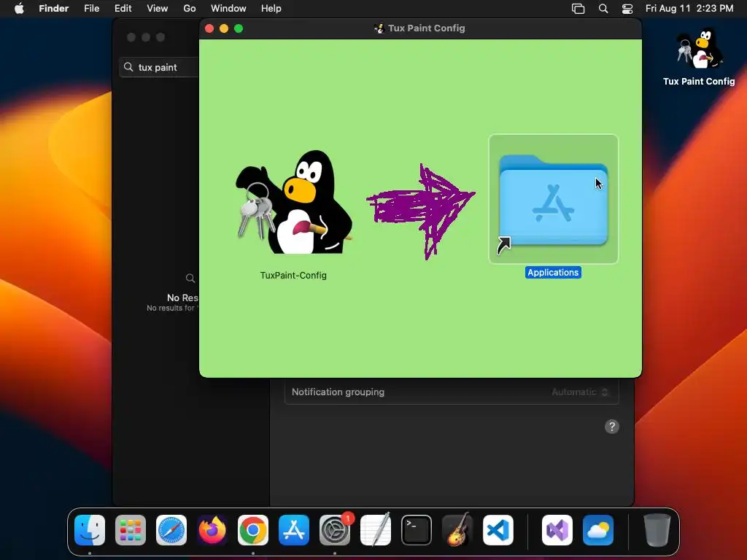
Task: Open Spotlight search in menu bar
Action: pyautogui.click(x=603, y=9)
